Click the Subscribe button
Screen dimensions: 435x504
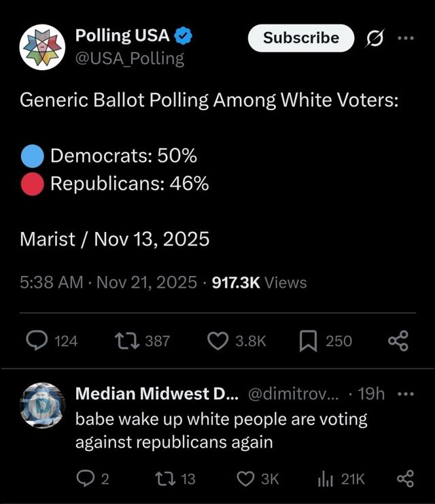coord(300,38)
